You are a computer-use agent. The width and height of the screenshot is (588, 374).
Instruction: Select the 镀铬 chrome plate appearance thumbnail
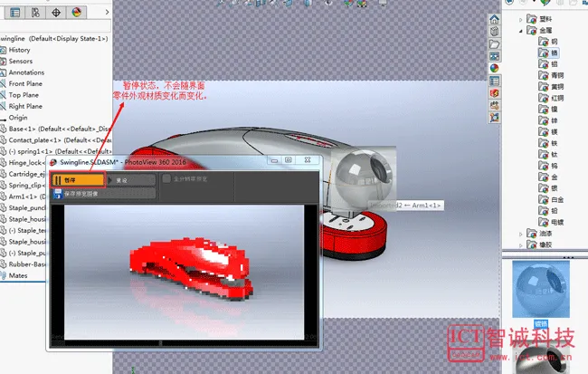pos(541,290)
